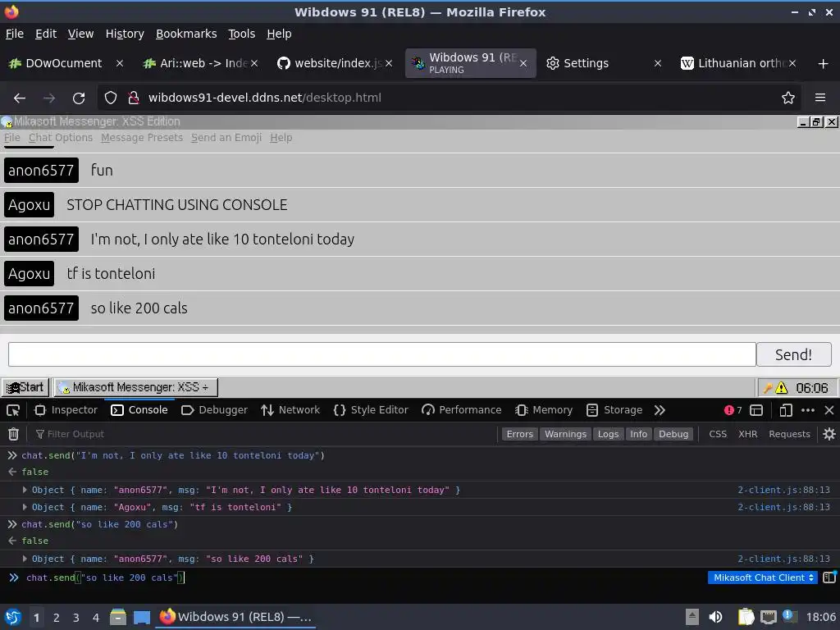Open a new tab with plus icon

pos(823,64)
